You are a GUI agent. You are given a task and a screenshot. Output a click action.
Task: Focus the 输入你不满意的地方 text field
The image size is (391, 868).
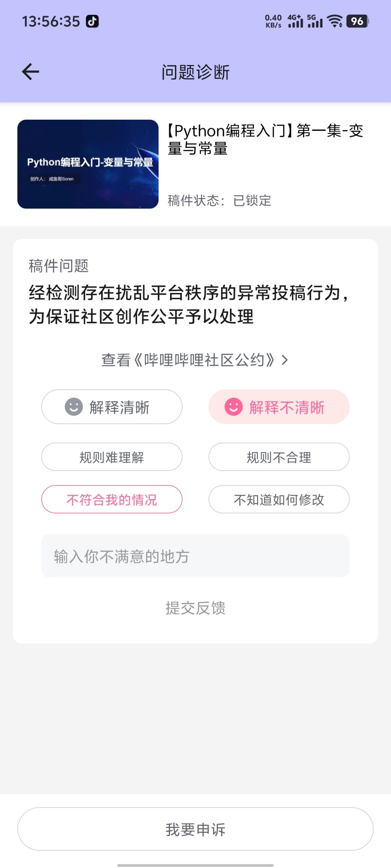195,556
